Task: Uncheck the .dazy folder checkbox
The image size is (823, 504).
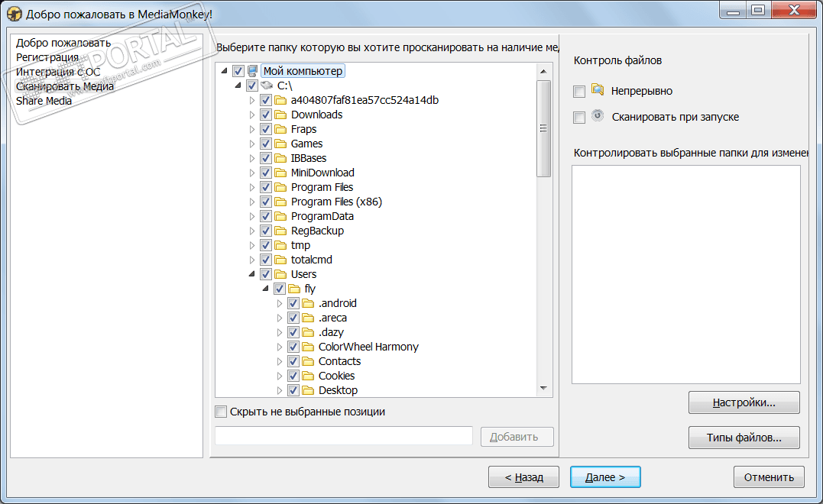Action: tap(293, 332)
